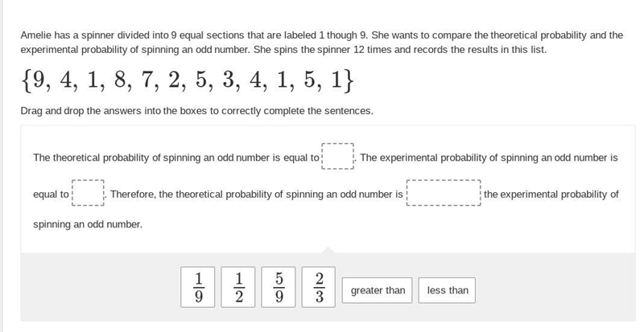Pick the 5/9 fraction answer tile

[279, 287]
